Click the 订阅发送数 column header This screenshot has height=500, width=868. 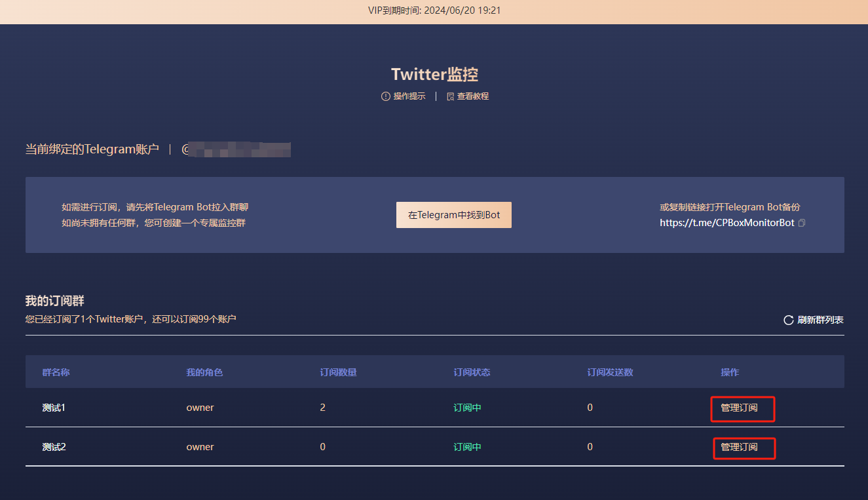coord(610,372)
